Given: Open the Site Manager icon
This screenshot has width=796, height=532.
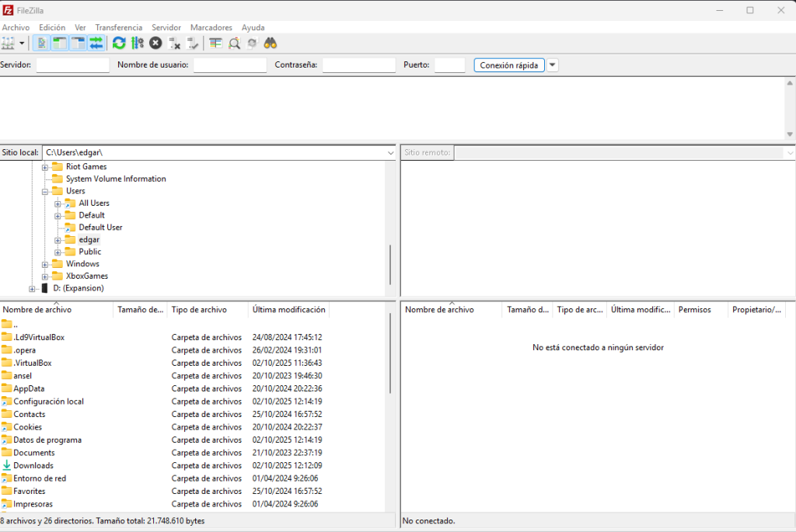Looking at the screenshot, I should pos(9,43).
